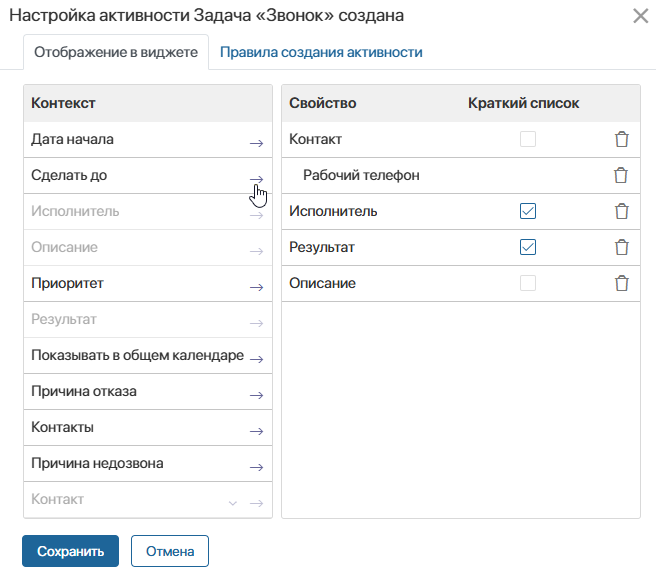Image resolution: width=656 pixels, height=572 pixels.
Task: Enable short list checkbox for 'Контакт'
Action: point(528,139)
